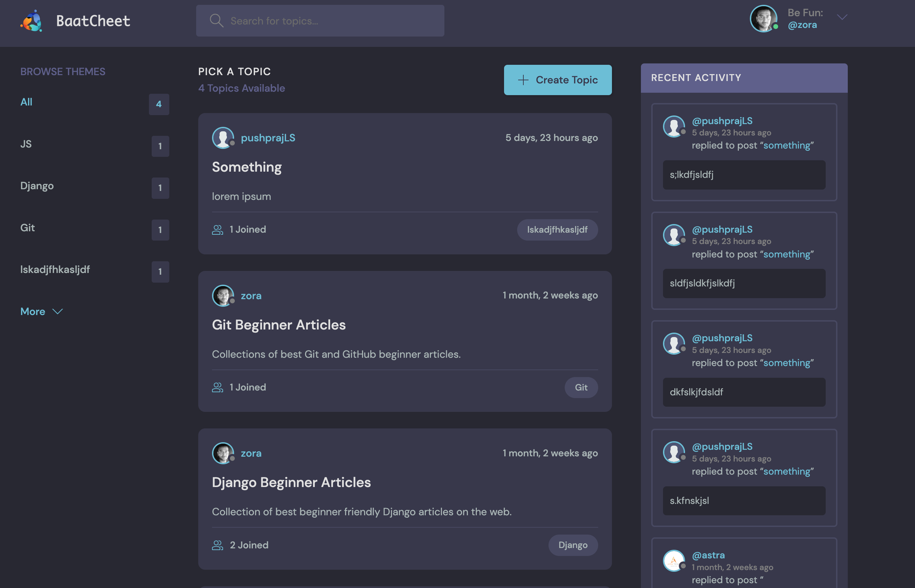Open the @astra profile link
The height and width of the screenshot is (588, 915).
coord(708,555)
